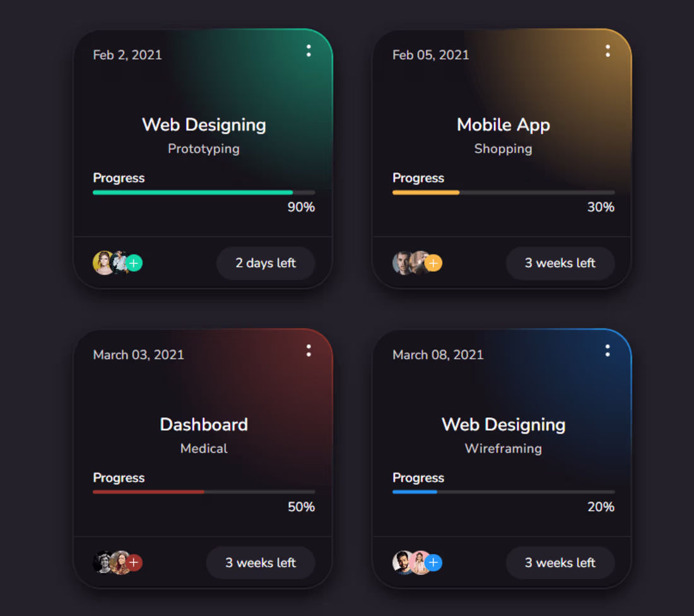Click the blue progress bar on the Wireframing card

(415, 492)
